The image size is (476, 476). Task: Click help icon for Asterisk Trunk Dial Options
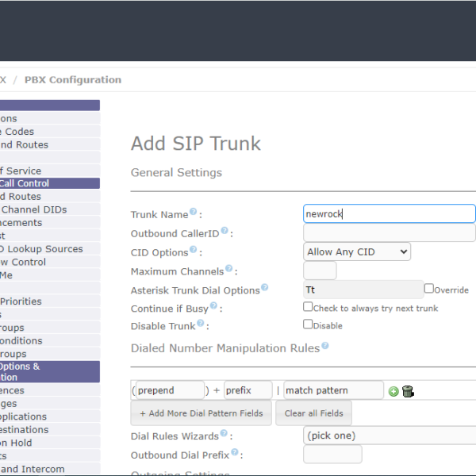(x=264, y=289)
